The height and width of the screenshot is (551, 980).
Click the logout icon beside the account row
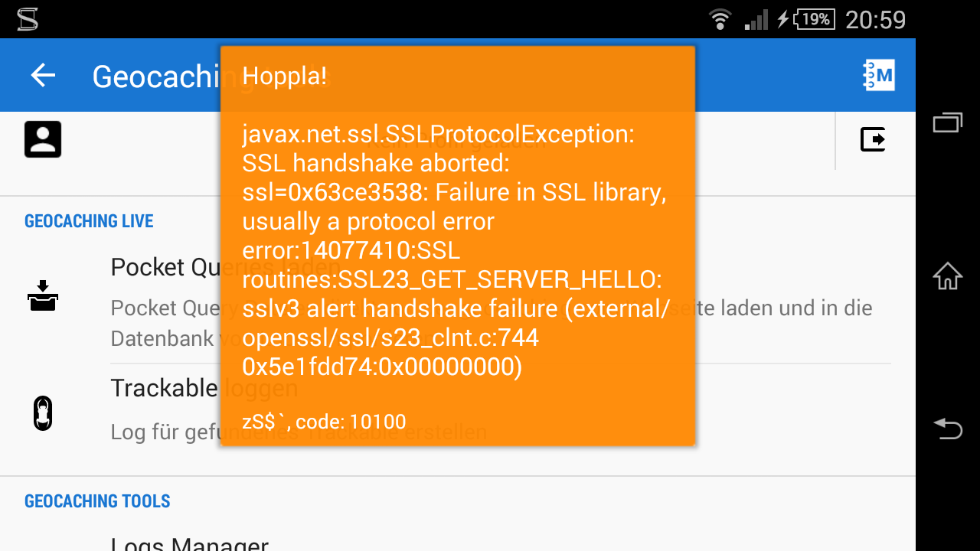click(873, 139)
